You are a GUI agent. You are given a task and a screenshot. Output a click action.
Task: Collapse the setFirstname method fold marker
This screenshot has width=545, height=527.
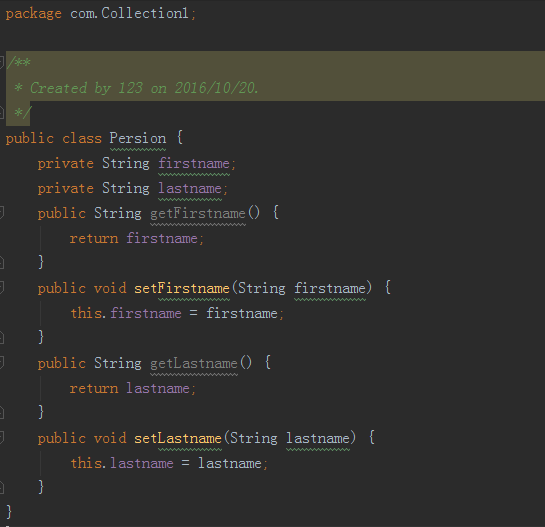[x=1, y=287]
